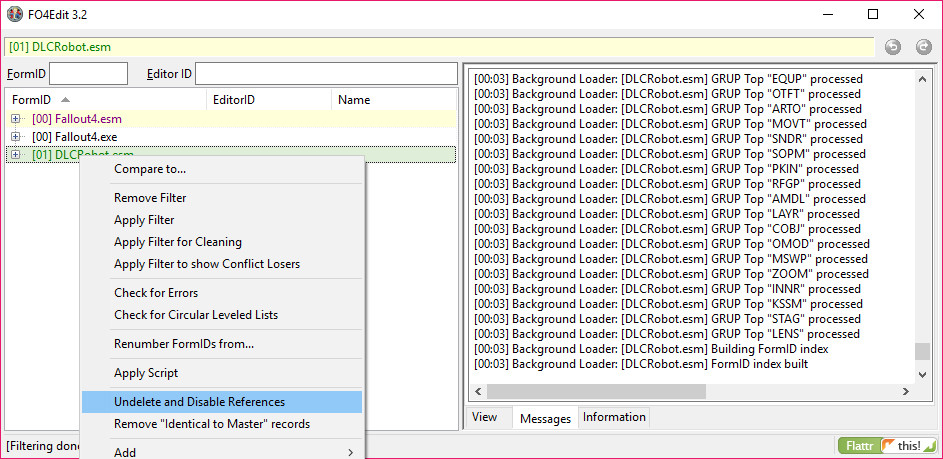Switch to the Messages tab

click(545, 418)
